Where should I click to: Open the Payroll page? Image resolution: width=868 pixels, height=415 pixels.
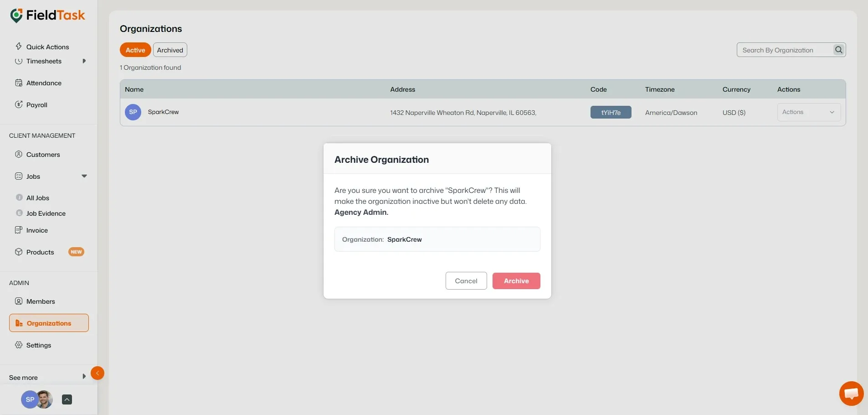pos(37,105)
